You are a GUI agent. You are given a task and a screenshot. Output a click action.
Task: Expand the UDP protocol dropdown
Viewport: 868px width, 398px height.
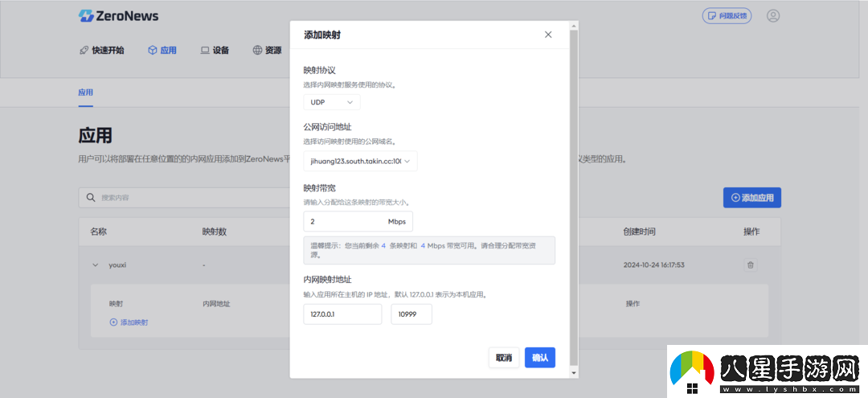[331, 102]
